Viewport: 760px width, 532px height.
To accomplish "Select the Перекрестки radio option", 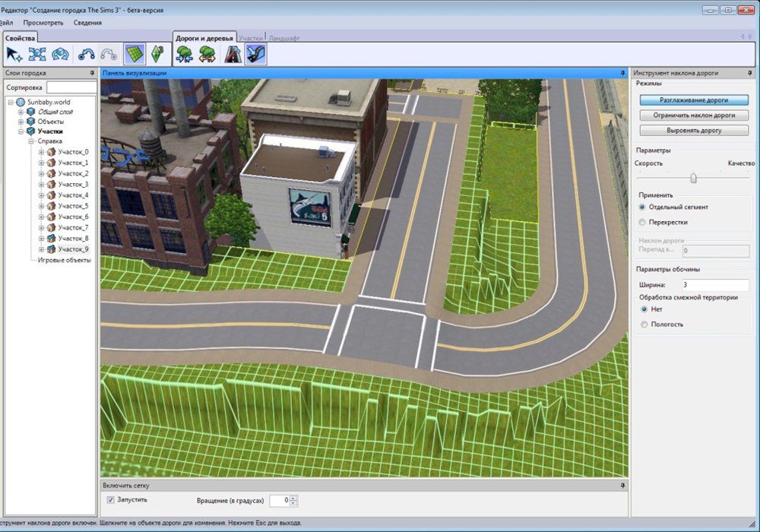I will (643, 223).
